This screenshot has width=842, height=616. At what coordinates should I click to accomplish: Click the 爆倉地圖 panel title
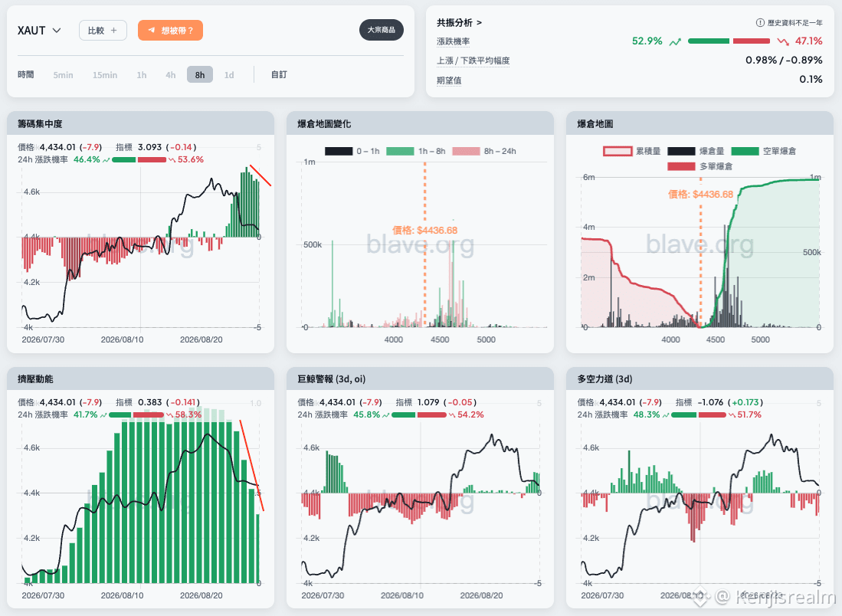tap(595, 124)
